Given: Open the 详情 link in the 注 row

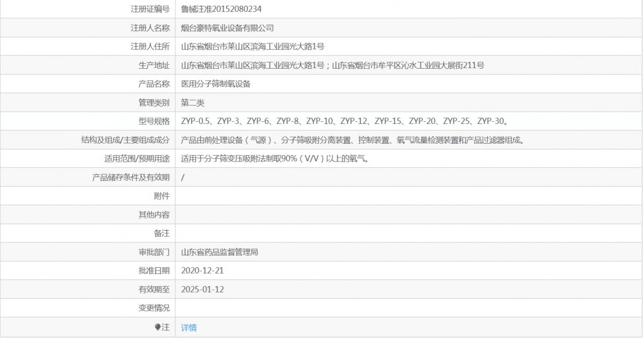Looking at the screenshot, I should [x=189, y=327].
